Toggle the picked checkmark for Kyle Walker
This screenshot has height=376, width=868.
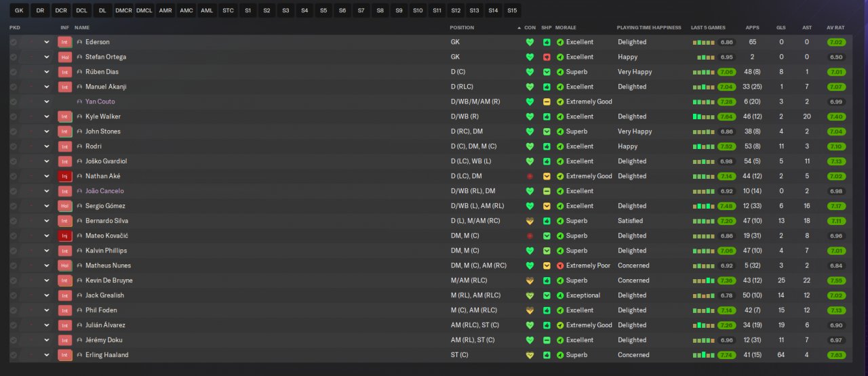tap(14, 117)
